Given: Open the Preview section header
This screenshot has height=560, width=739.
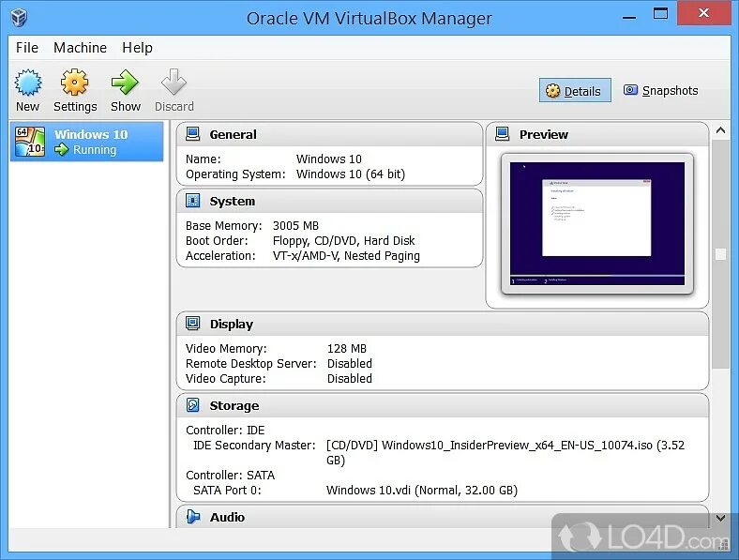Looking at the screenshot, I should (x=597, y=134).
